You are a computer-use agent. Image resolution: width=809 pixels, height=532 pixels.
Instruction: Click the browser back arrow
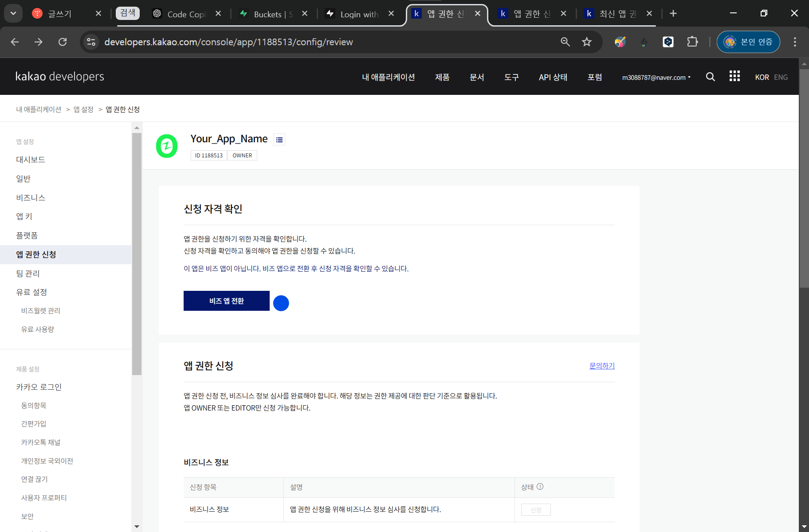tap(15, 42)
